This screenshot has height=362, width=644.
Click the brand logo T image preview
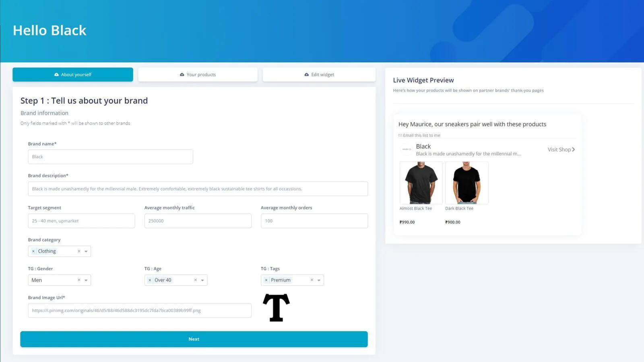tap(277, 308)
